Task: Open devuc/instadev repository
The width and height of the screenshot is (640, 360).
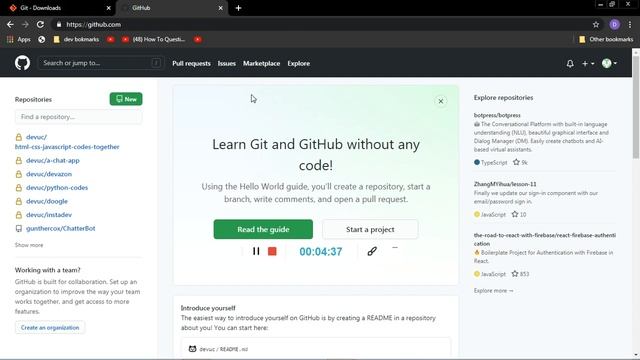Action: tap(49, 215)
